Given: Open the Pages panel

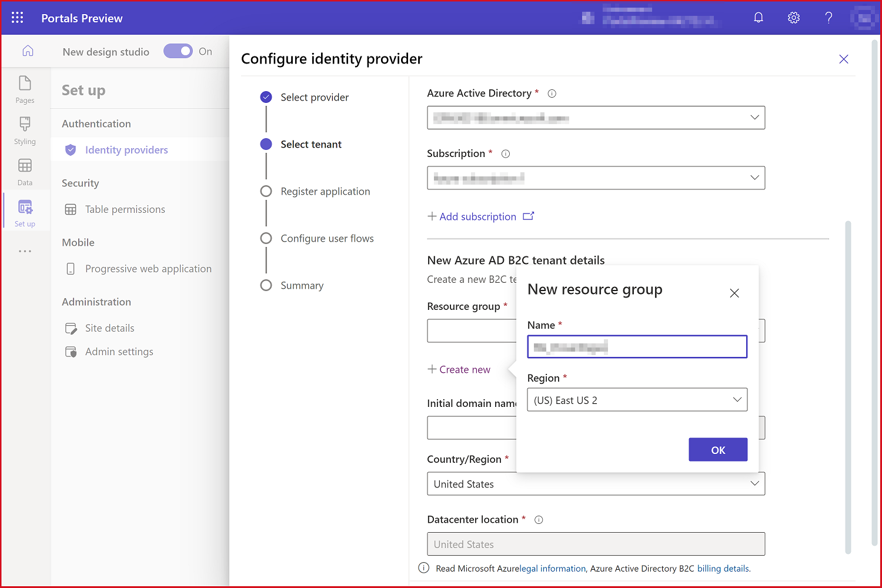Looking at the screenshot, I should [x=25, y=89].
